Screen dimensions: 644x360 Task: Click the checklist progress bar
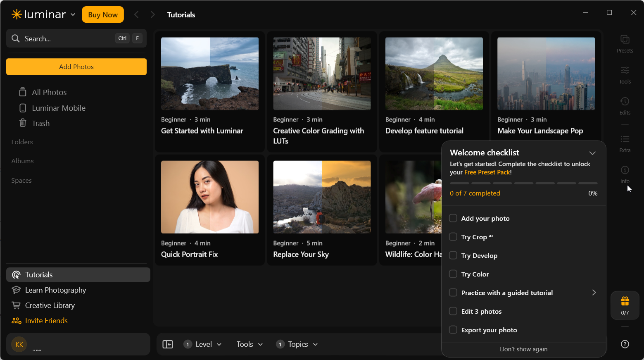[523, 183]
